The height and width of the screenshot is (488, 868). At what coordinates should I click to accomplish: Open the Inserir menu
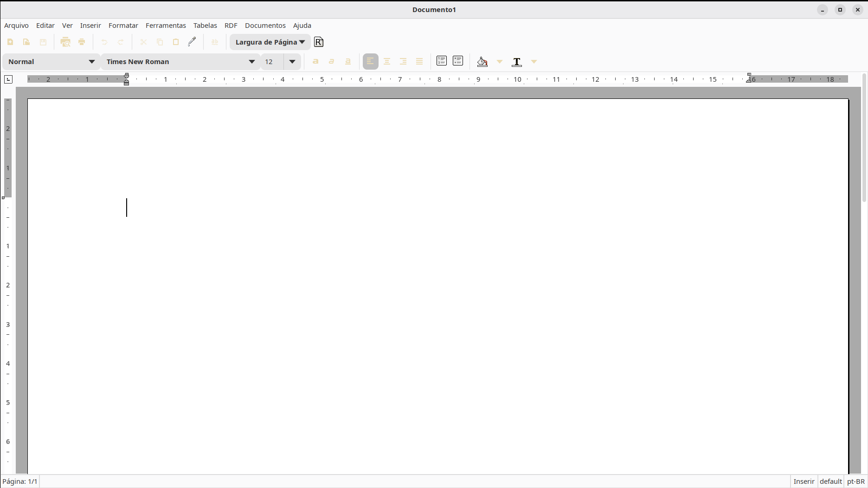(90, 26)
